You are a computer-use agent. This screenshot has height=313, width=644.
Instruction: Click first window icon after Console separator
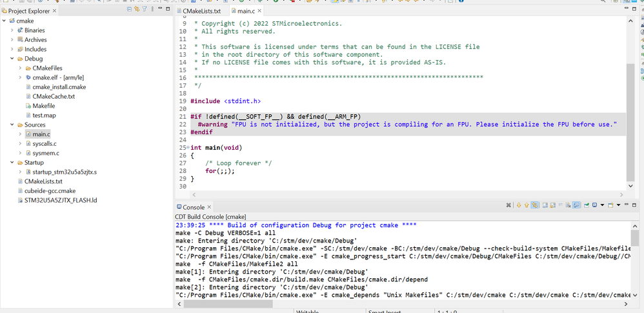click(545, 205)
